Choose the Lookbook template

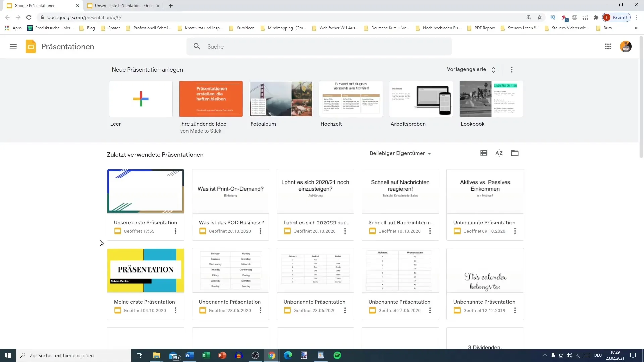(491, 99)
